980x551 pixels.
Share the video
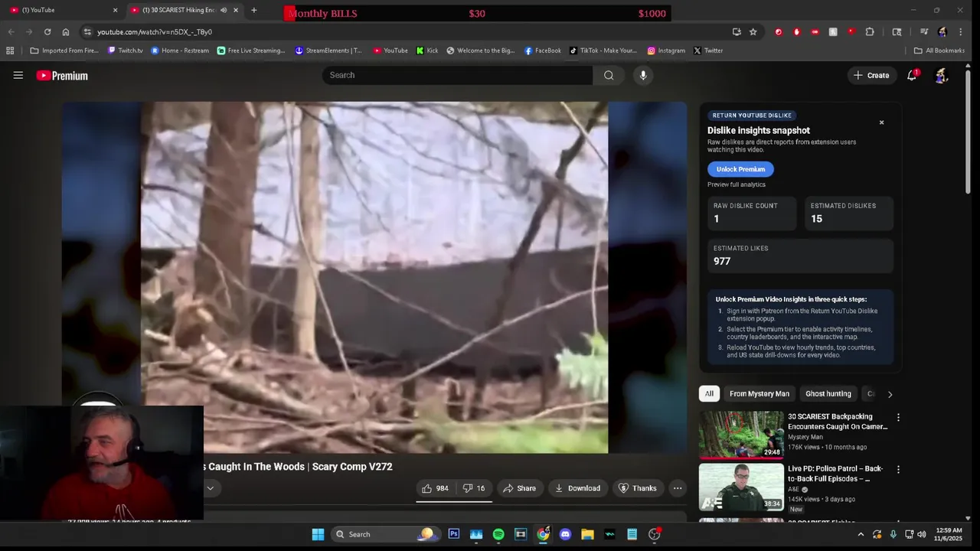(x=519, y=488)
